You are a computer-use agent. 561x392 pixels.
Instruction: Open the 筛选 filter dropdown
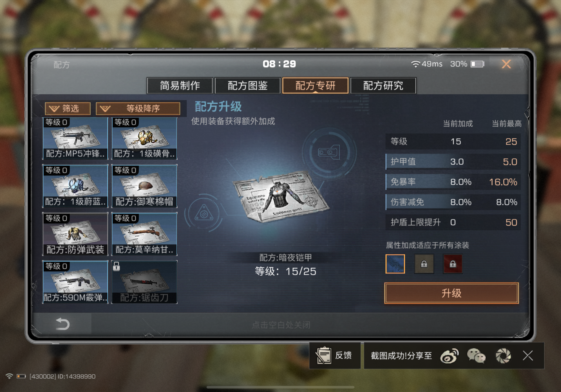(68, 109)
